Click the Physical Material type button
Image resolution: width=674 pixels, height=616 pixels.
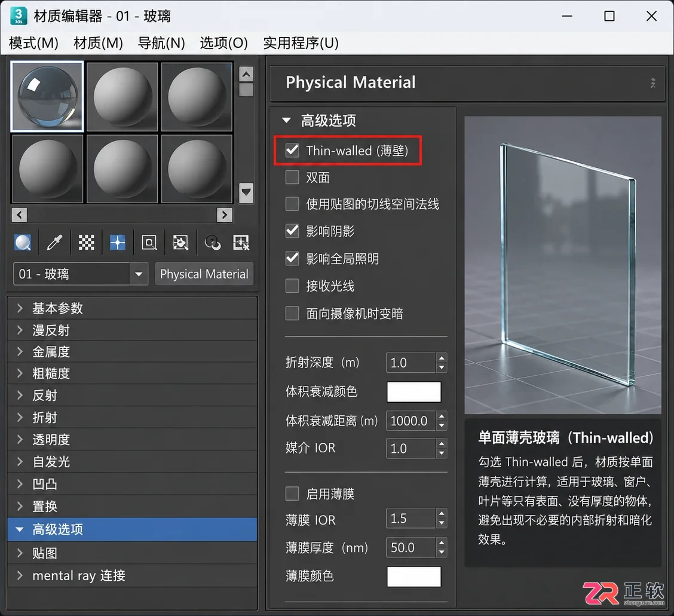pos(204,274)
